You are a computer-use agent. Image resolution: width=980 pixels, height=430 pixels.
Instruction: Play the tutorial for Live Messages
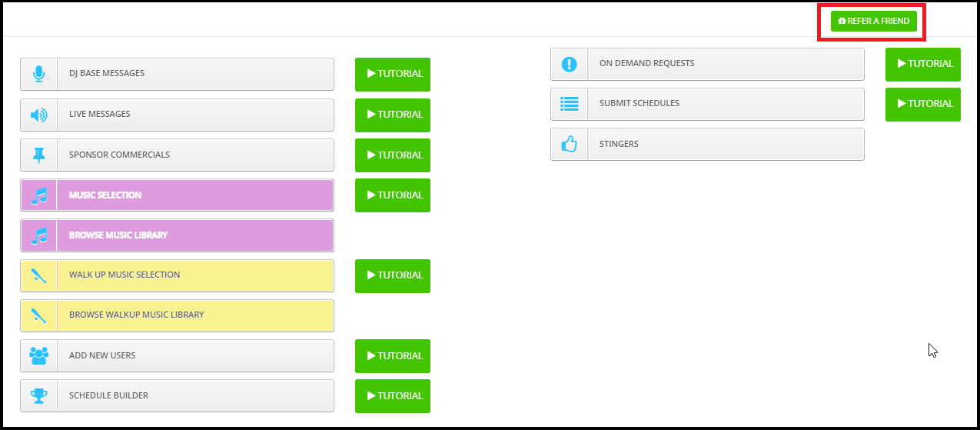(393, 115)
